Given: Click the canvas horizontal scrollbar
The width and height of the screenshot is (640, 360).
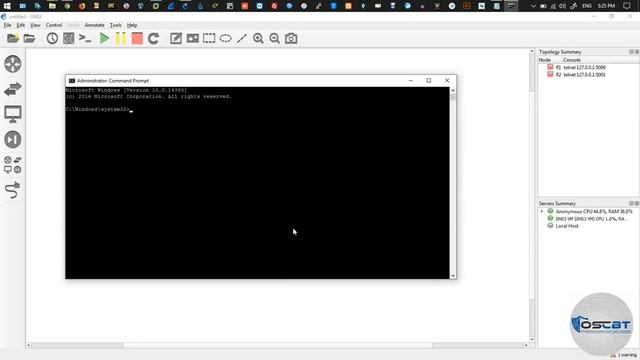Looking at the screenshot, I should [x=278, y=345].
